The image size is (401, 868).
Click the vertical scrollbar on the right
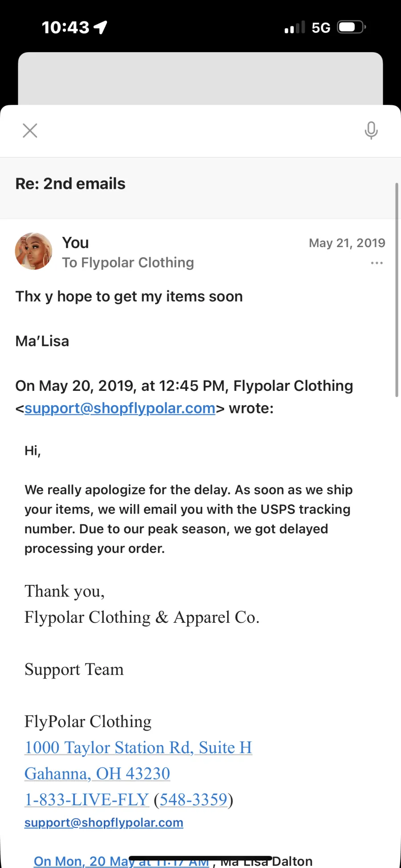(x=397, y=289)
